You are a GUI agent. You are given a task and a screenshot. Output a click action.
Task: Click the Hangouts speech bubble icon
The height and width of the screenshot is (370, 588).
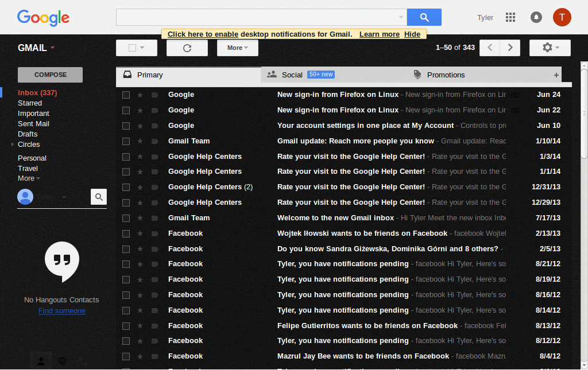pos(62,262)
